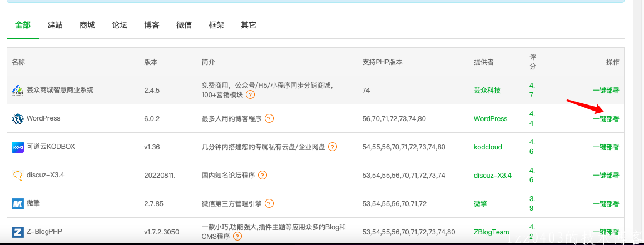Click 版本 column header
This screenshot has width=644, height=245.
[x=151, y=62]
